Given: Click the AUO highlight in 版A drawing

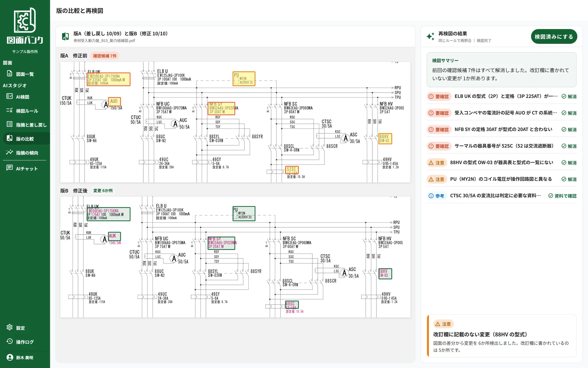Looking at the screenshot, I should click(115, 102).
